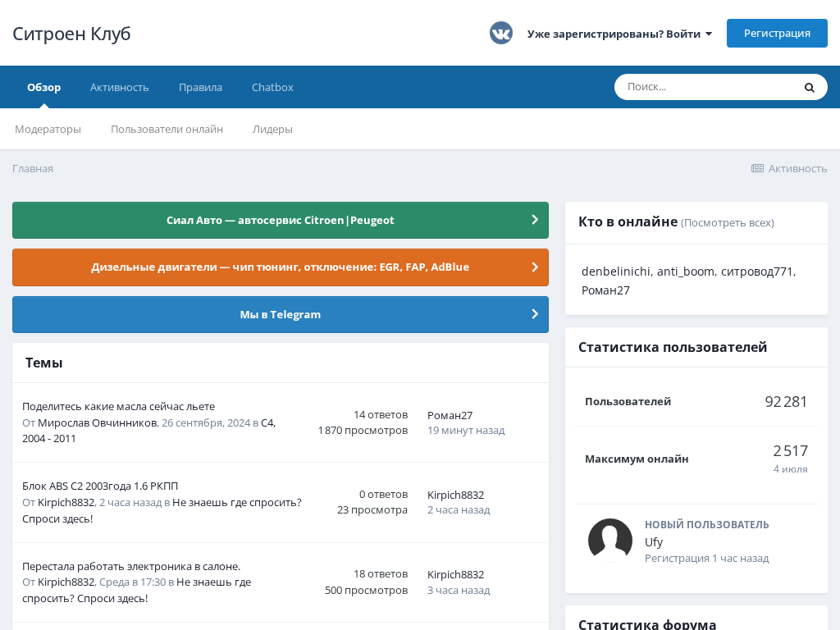The image size is (840, 630).
Task: Click the arrow on Telegram banner
Action: pos(535,314)
